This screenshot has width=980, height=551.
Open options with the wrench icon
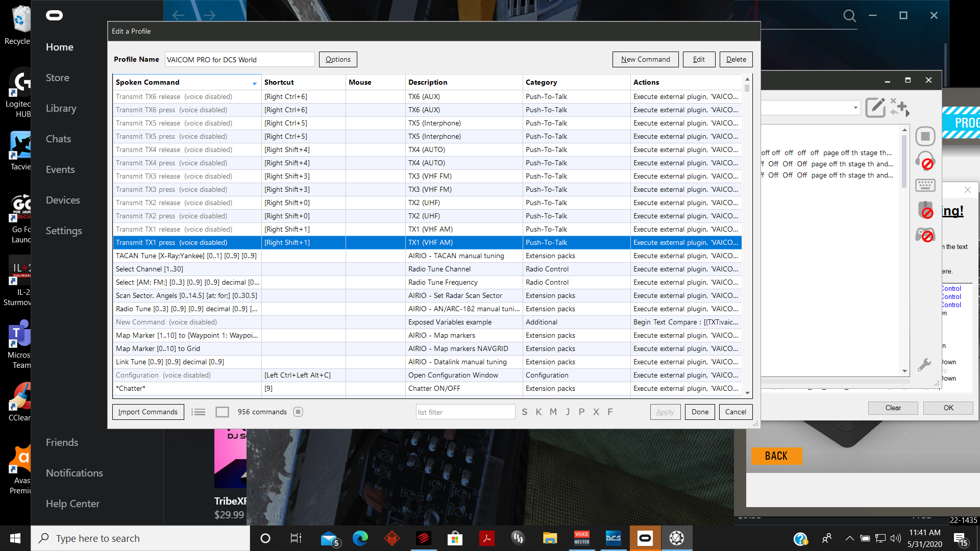pyautogui.click(x=924, y=364)
